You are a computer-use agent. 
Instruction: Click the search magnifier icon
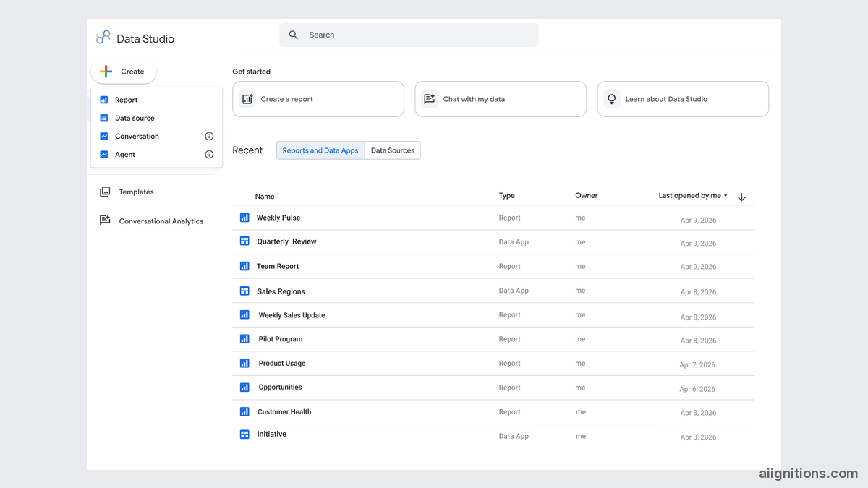click(x=294, y=35)
